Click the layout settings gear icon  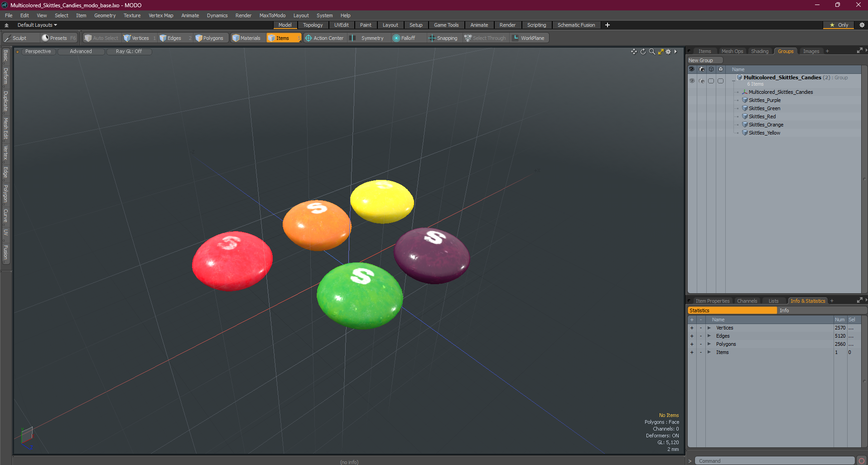tap(862, 25)
